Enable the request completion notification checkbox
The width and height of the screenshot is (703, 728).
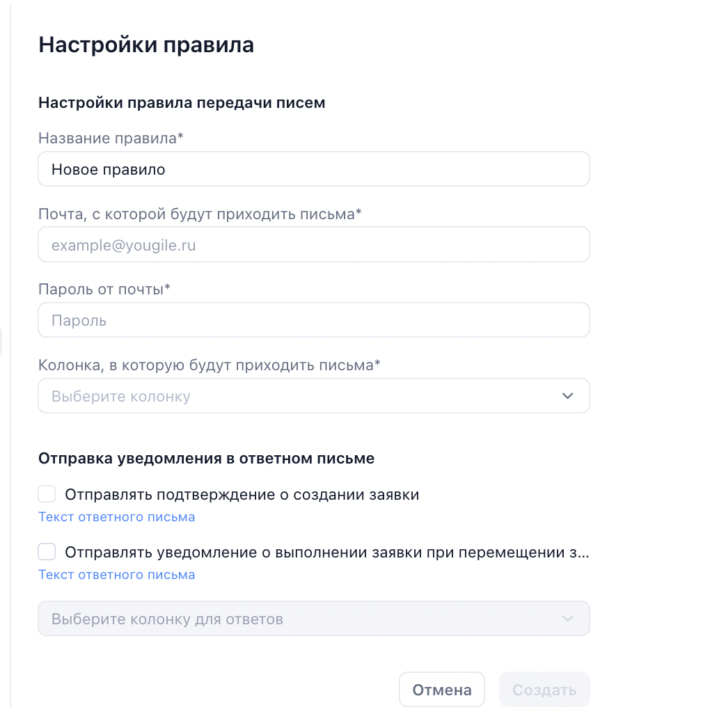(47, 552)
